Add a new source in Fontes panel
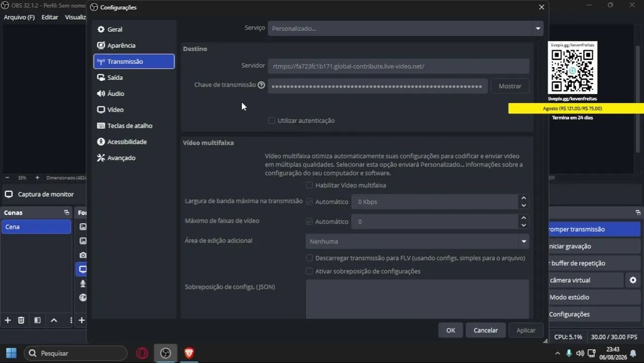 coord(82,320)
